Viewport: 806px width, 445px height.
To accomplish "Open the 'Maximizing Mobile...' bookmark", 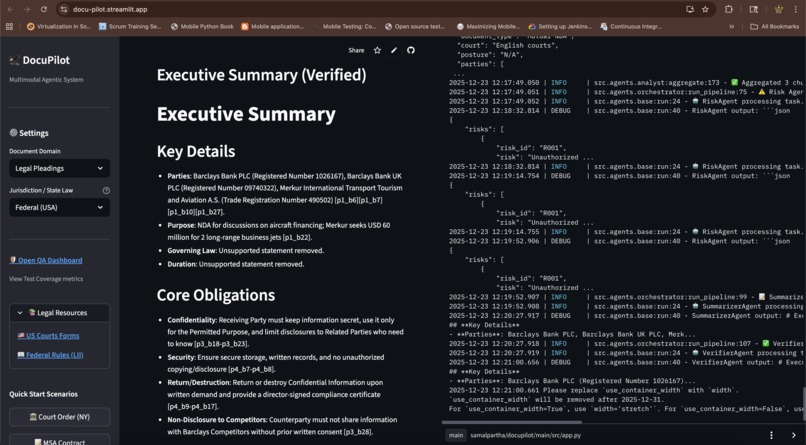I will 488,26.
